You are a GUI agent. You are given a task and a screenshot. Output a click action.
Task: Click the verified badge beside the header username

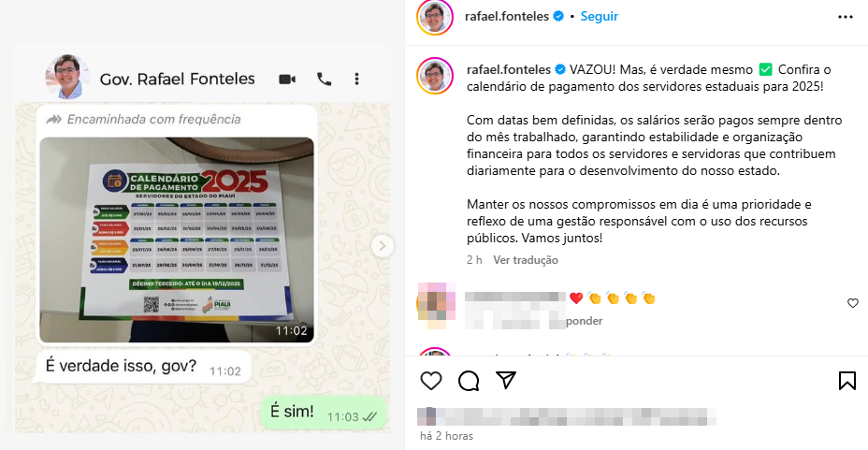coord(558,17)
